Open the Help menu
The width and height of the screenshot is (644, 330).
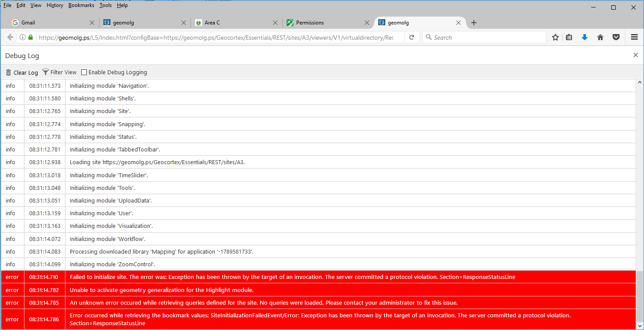click(123, 5)
